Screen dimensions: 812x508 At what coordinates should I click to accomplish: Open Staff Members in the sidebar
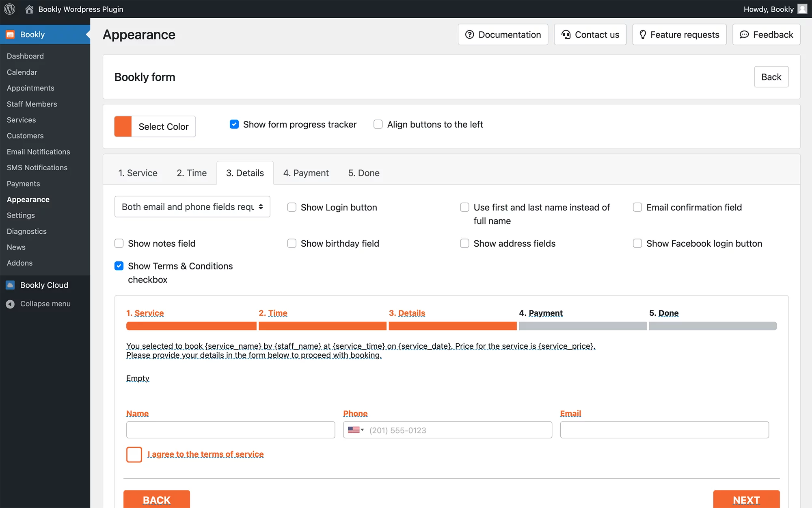[x=32, y=104]
